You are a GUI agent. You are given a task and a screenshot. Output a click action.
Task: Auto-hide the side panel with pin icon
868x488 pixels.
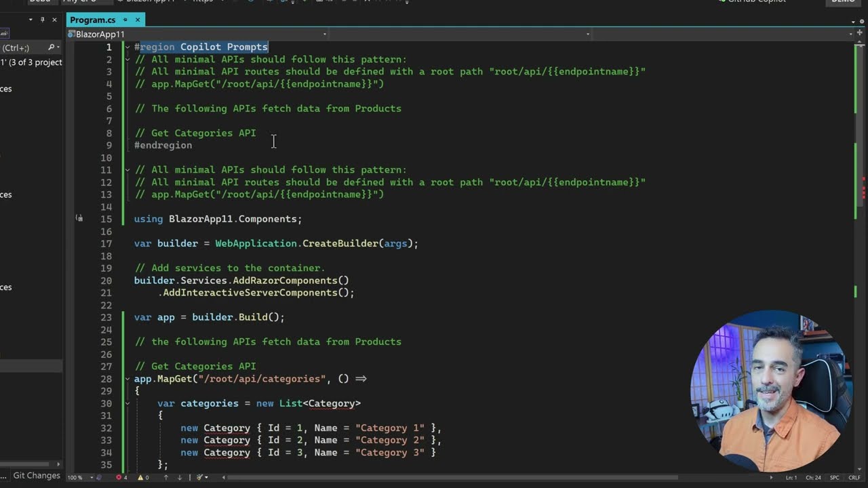43,20
